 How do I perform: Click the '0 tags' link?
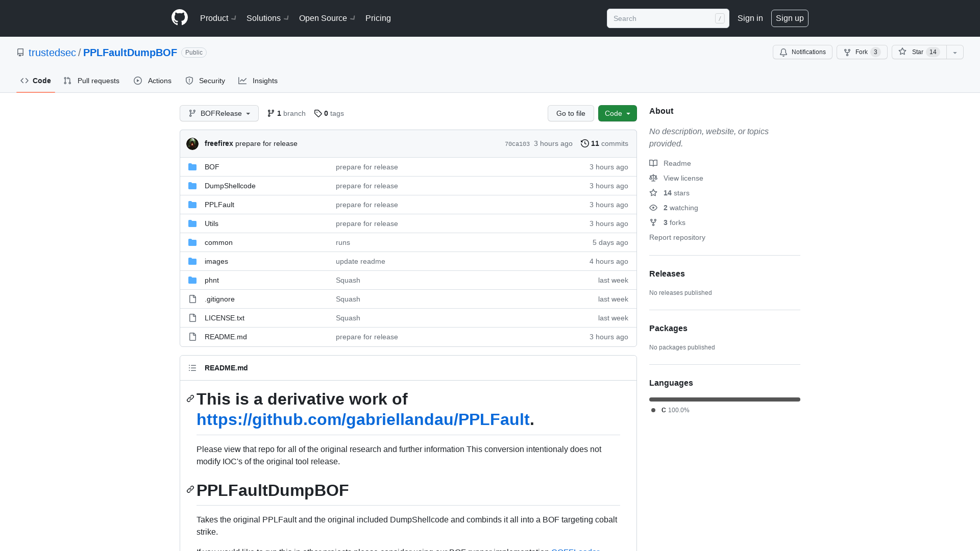point(329,113)
